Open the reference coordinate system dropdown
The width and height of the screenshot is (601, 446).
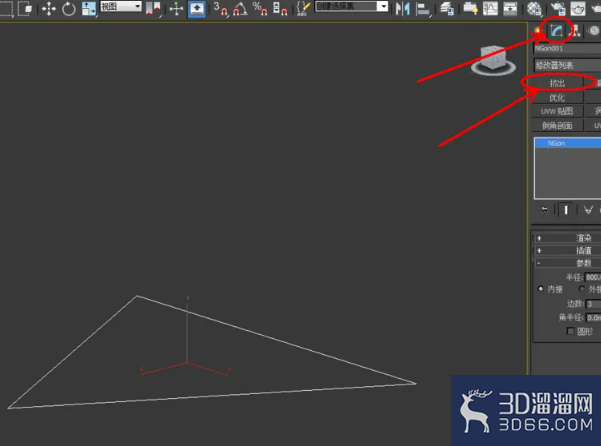click(x=121, y=7)
